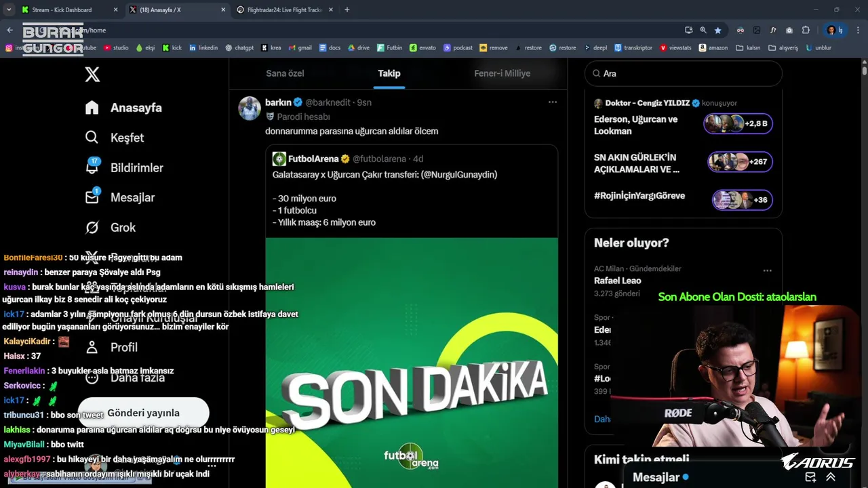This screenshot has height=488, width=868.
Task: Click the image extension icon in toolbar
Action: pos(757,30)
